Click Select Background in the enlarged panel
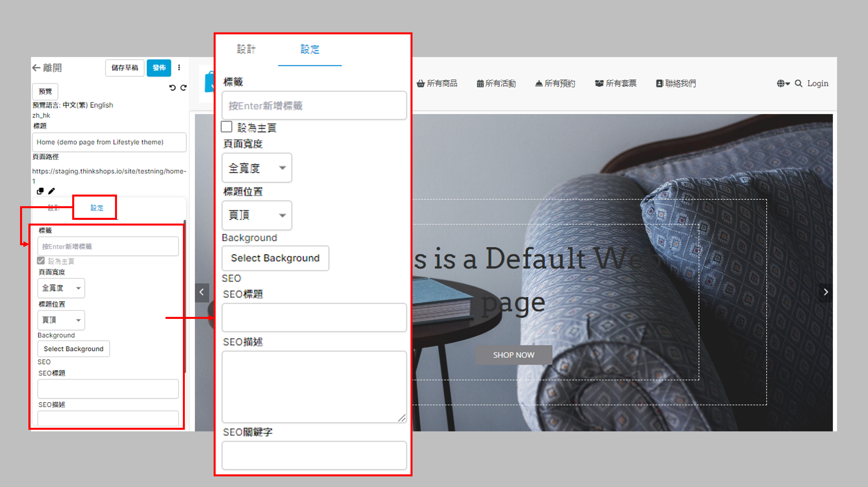This screenshot has width=868, height=487. click(x=275, y=258)
